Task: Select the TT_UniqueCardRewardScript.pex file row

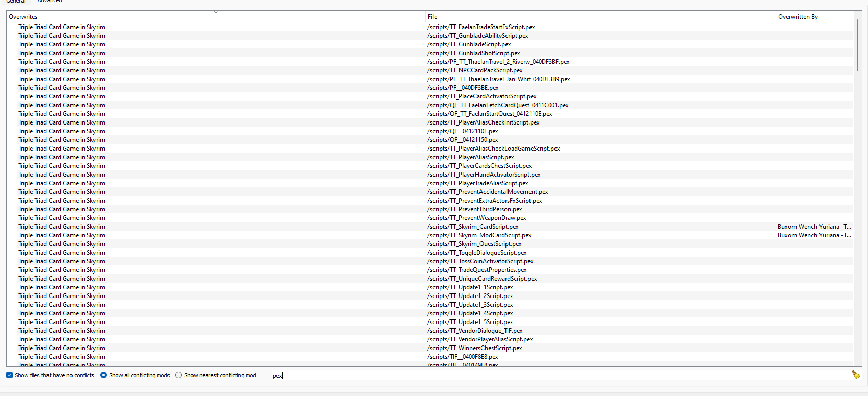Action: pyautogui.click(x=482, y=279)
